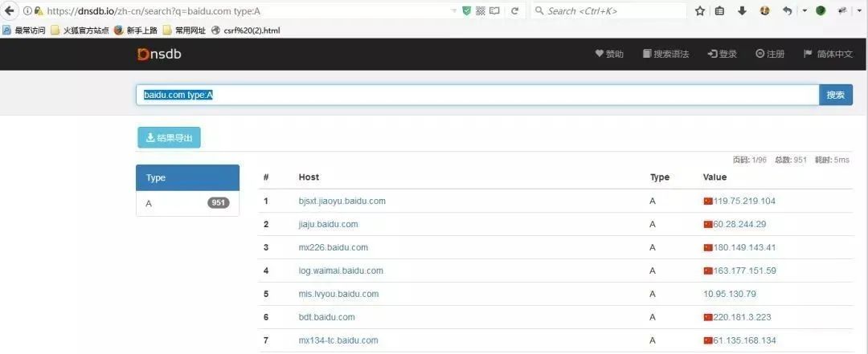Open the 搜索语法 menu item
The image size is (868, 354).
pyautogui.click(x=665, y=55)
